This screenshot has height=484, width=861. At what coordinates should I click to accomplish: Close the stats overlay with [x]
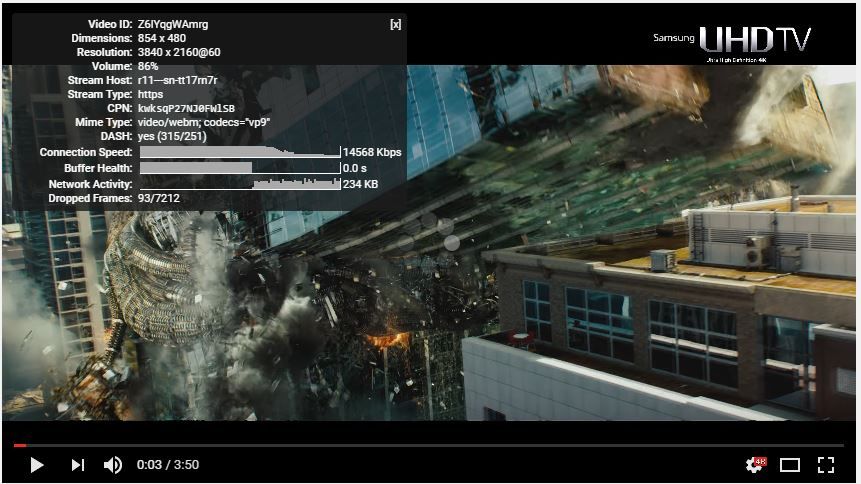[x=395, y=24]
